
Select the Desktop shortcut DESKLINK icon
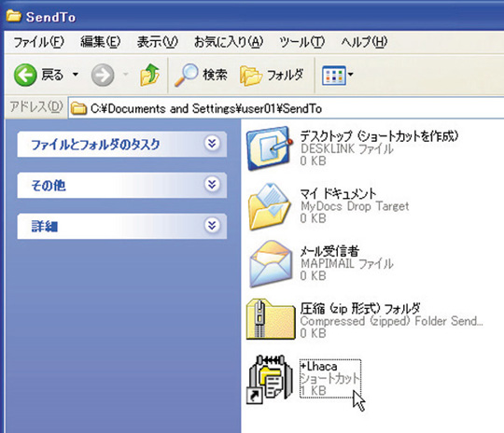[x=270, y=148]
